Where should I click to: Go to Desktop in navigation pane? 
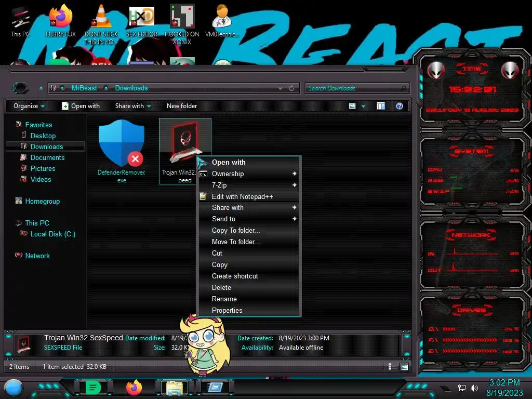pos(43,136)
